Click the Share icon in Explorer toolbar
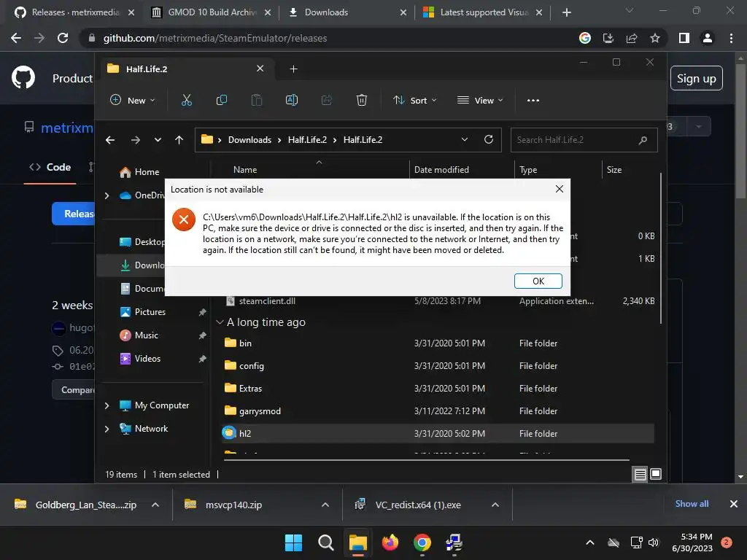This screenshot has width=747, height=560. [326, 100]
